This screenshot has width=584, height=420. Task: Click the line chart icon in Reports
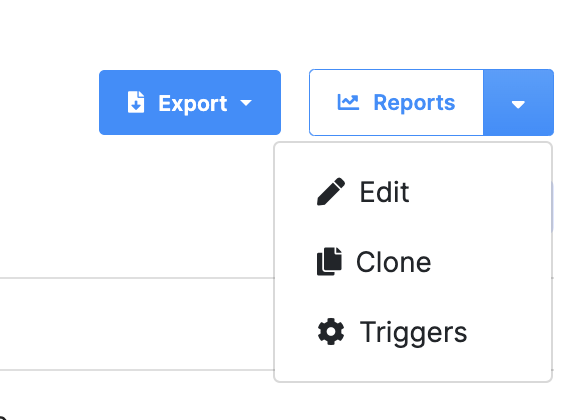[348, 102]
